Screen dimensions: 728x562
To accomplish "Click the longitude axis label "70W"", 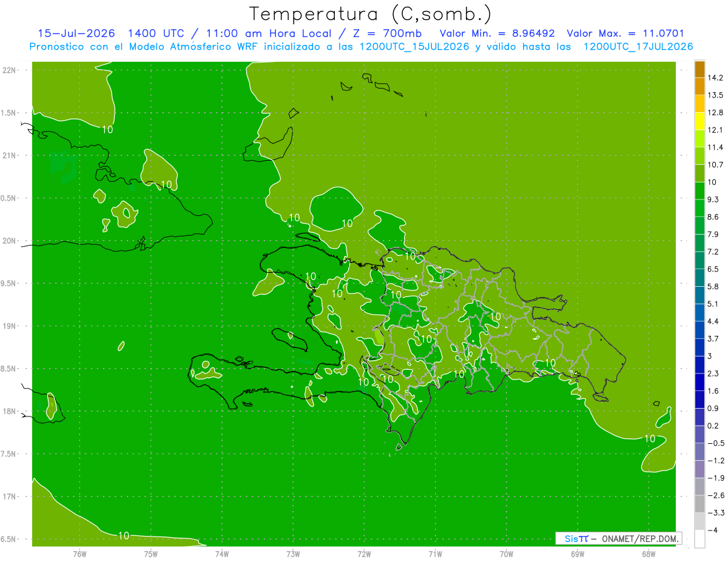I will (x=507, y=554).
